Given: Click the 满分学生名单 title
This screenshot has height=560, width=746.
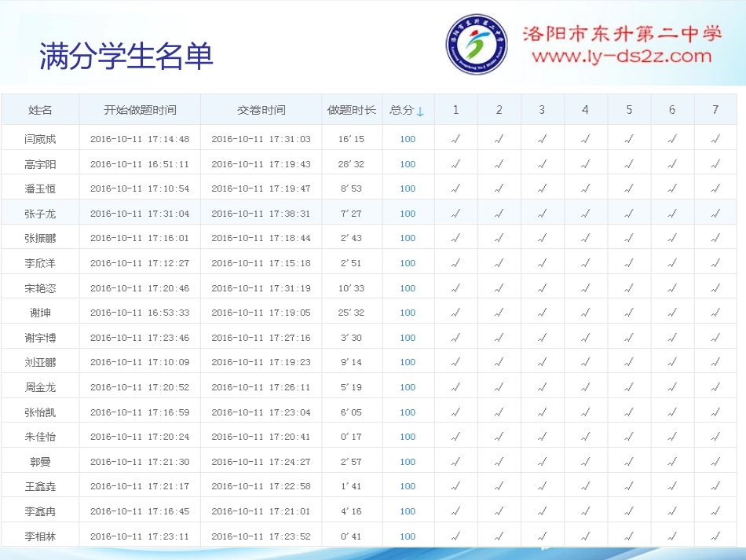Looking at the screenshot, I should [126, 56].
